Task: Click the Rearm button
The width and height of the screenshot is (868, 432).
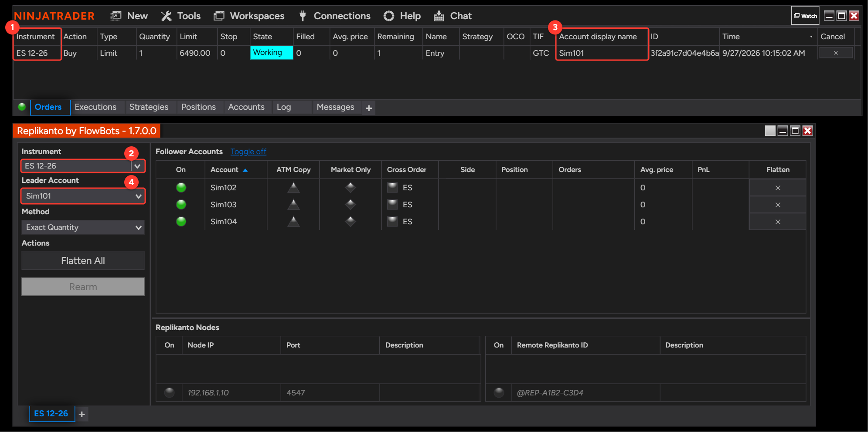Action: click(83, 287)
